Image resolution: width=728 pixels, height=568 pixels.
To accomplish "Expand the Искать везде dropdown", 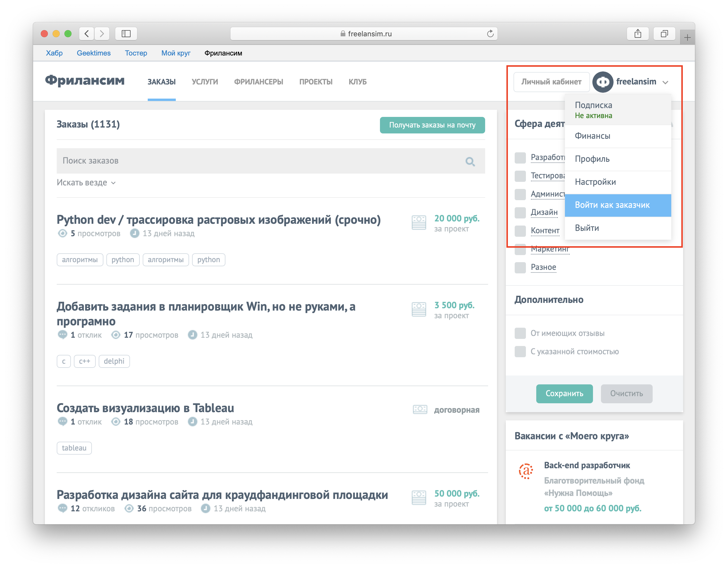I will tap(86, 183).
